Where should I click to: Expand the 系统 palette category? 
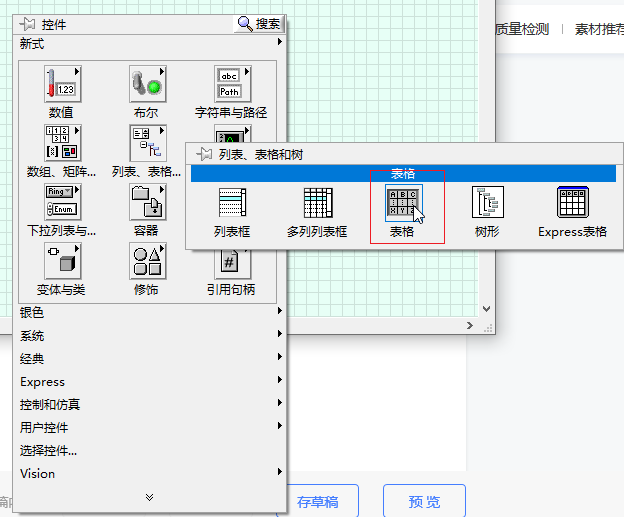click(150, 336)
